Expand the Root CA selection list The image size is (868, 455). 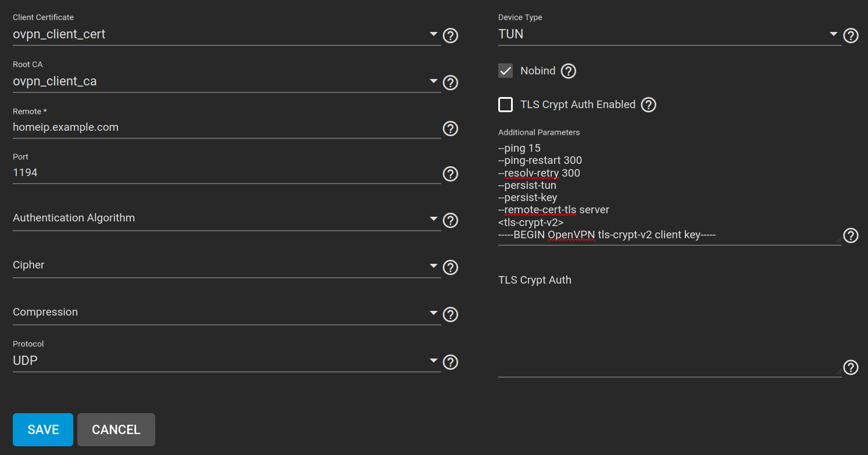pos(433,82)
